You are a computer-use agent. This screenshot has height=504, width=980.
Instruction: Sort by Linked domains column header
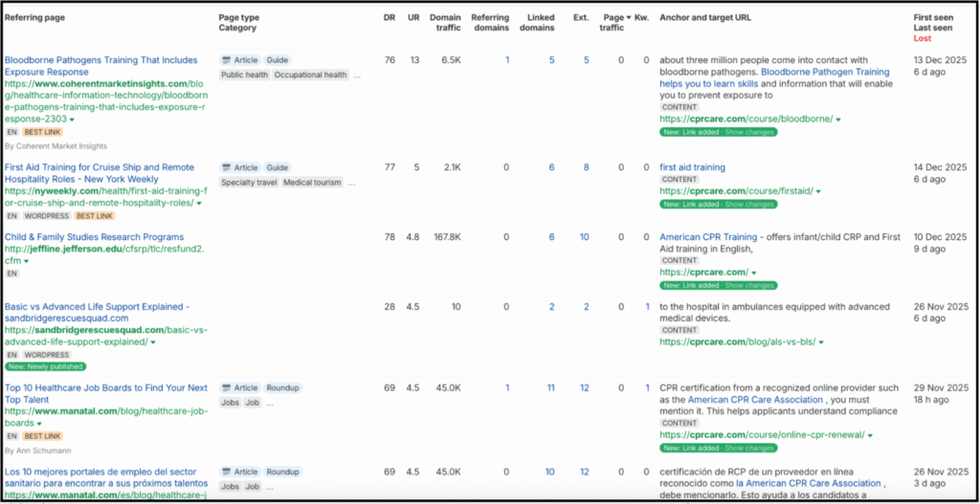pos(540,23)
